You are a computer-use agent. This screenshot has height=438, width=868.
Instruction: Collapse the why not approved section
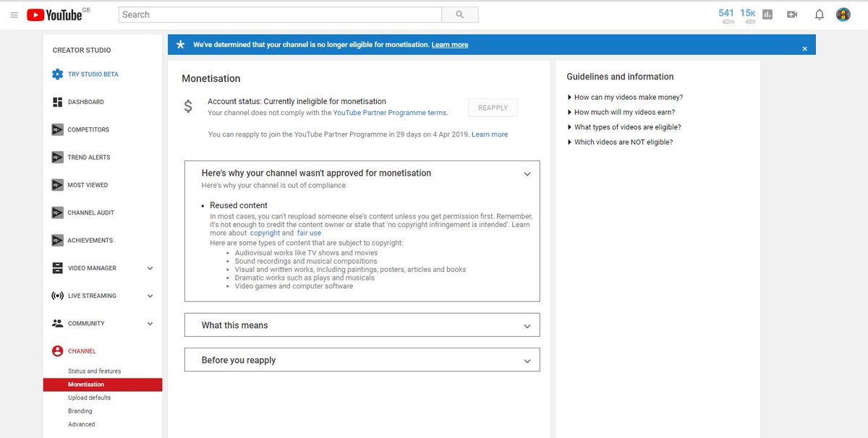pos(527,173)
